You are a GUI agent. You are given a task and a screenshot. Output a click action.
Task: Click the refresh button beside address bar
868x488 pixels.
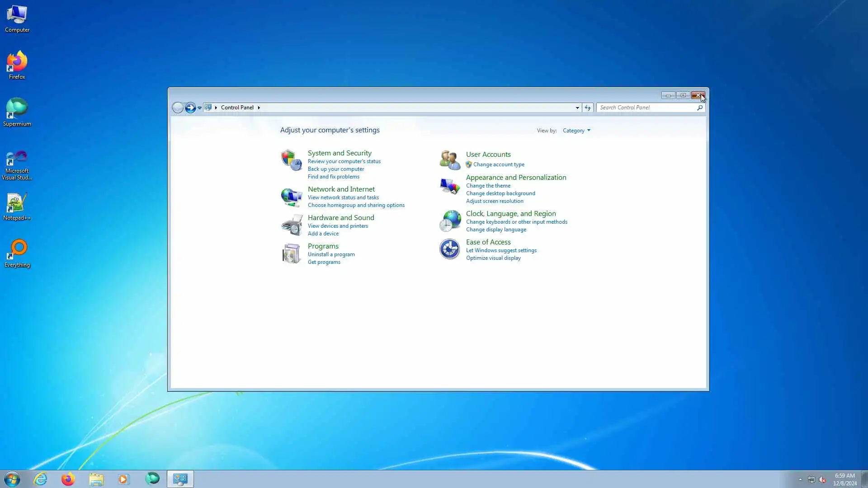(587, 108)
